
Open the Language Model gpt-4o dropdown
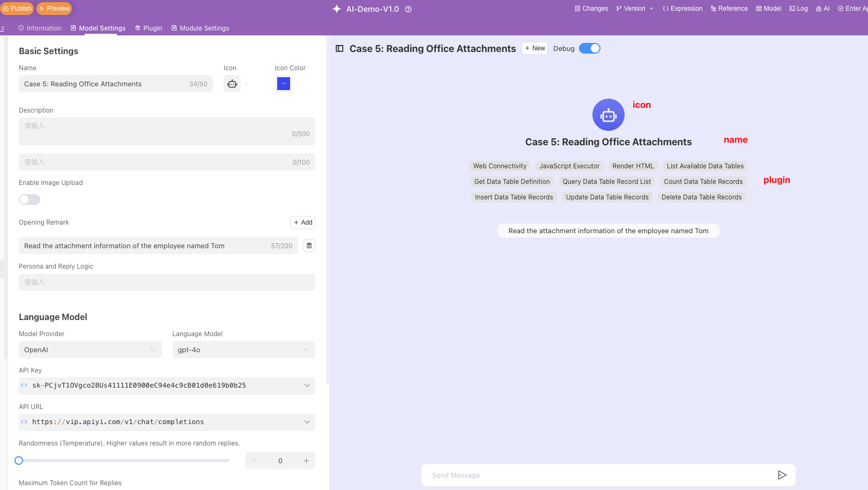coord(243,350)
